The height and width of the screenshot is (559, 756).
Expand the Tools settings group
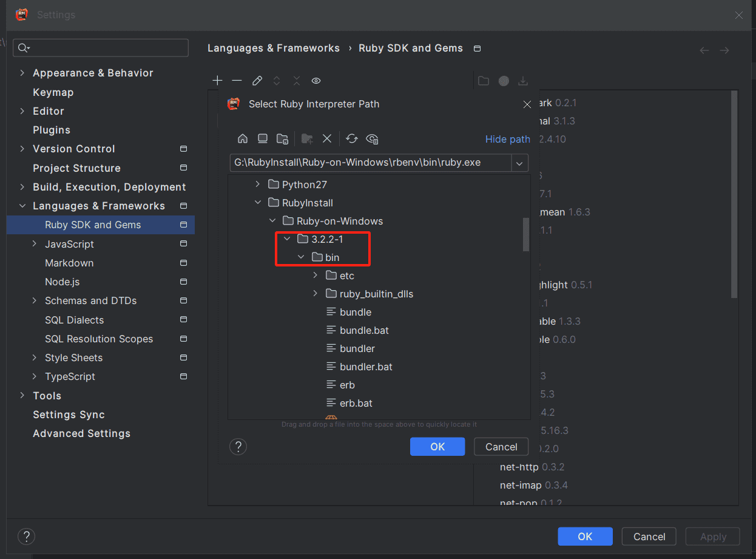coord(22,396)
